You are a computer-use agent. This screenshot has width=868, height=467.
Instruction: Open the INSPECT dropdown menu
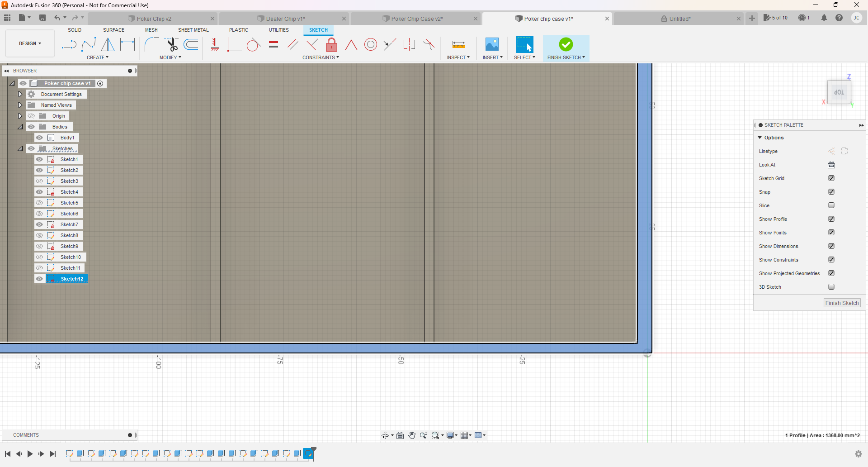coord(458,57)
